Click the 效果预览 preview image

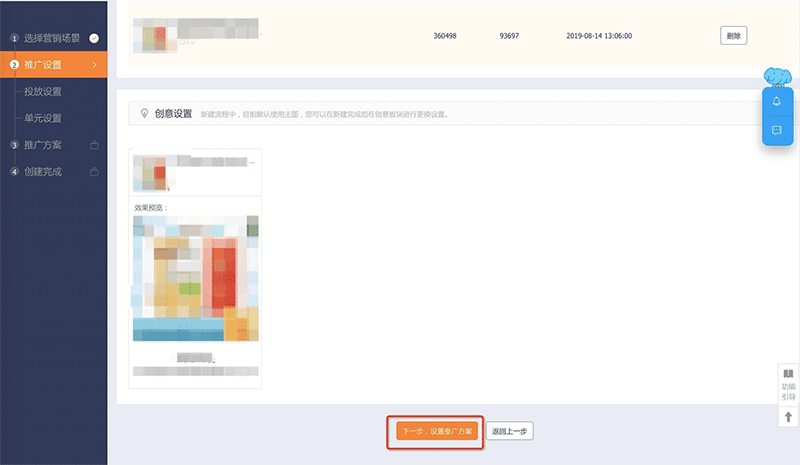click(195, 277)
